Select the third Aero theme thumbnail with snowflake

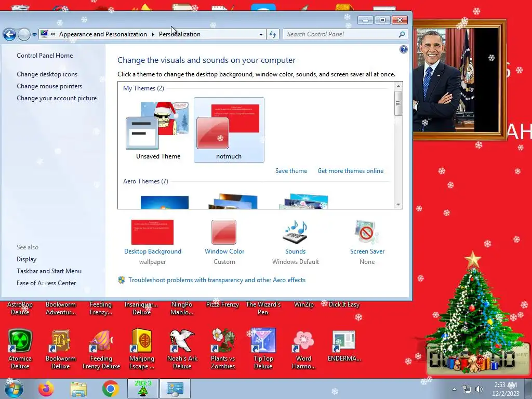[x=304, y=202]
